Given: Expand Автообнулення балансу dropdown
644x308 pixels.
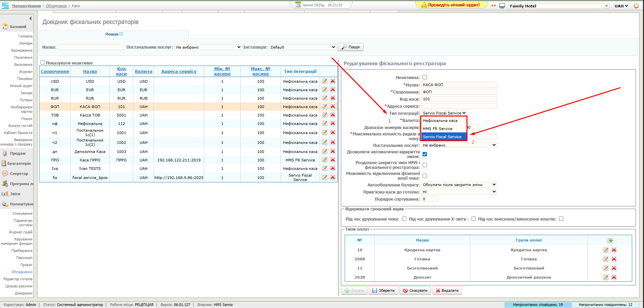Looking at the screenshot, I should coord(459,185).
